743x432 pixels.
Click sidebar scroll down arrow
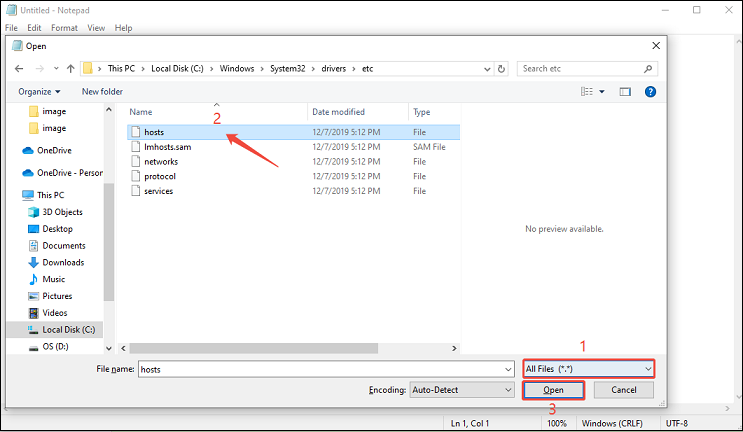coord(109,349)
